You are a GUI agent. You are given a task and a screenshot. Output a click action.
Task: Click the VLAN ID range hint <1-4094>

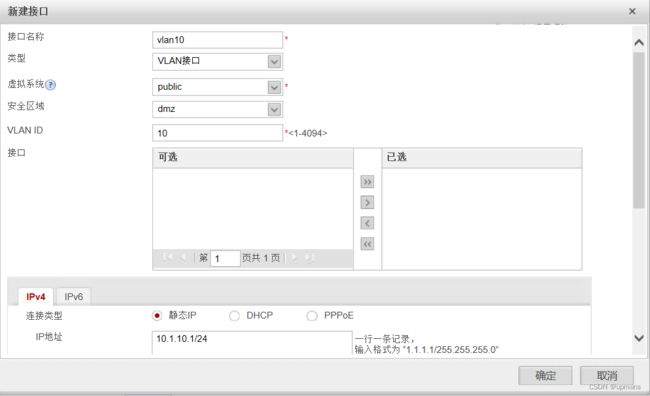click(x=308, y=133)
